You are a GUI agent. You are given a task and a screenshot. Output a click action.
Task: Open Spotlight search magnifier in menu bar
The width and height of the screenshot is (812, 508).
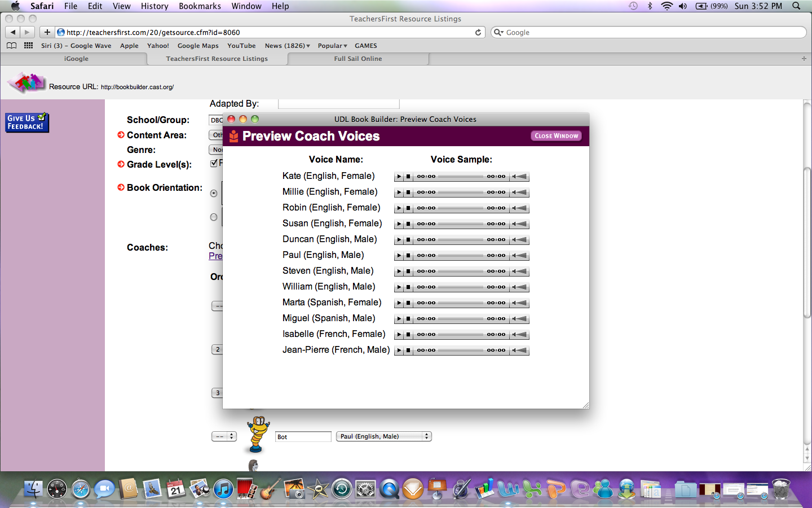coord(796,6)
